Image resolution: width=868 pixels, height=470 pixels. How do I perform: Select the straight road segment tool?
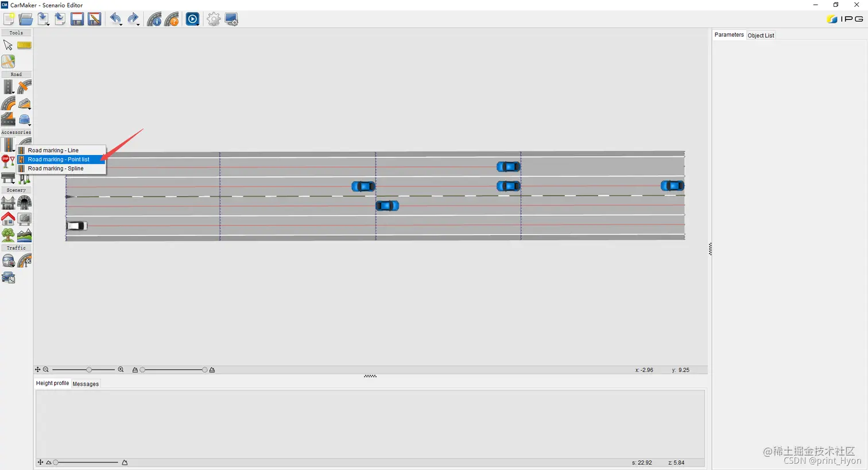pyautogui.click(x=8, y=87)
